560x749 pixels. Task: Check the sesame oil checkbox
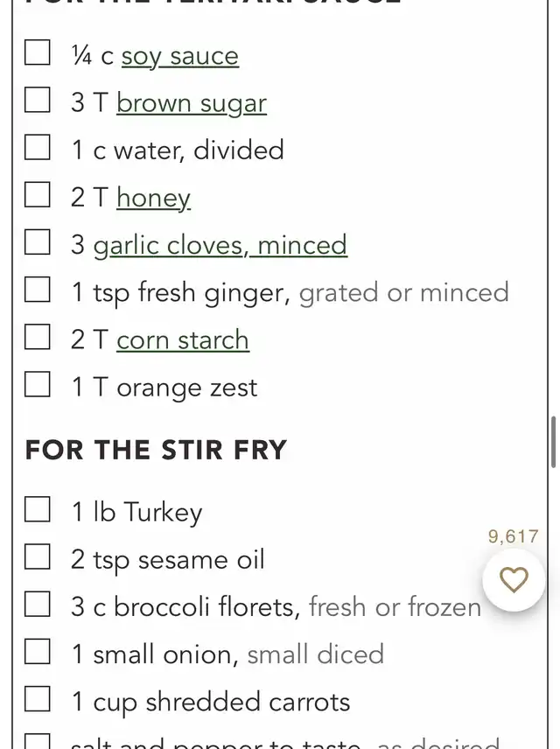tap(38, 556)
